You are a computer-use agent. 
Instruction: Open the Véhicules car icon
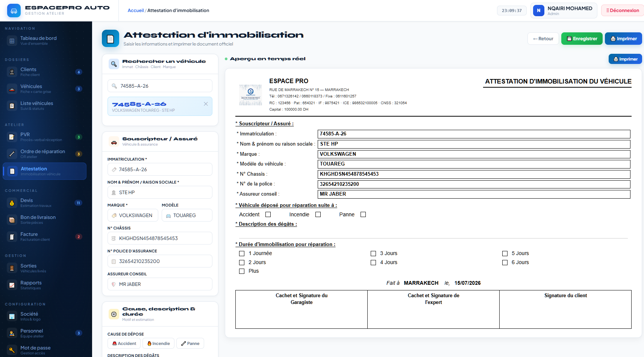pyautogui.click(x=12, y=89)
